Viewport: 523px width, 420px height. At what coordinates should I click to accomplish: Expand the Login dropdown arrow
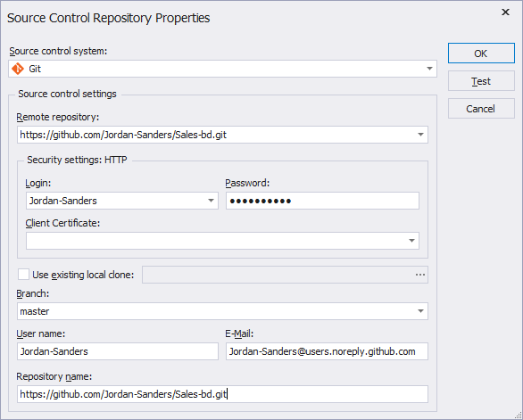click(x=211, y=201)
